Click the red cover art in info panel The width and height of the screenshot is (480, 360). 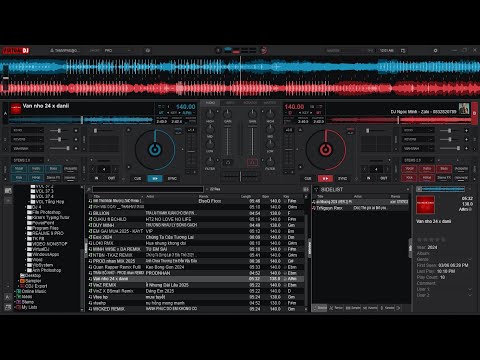coord(425,205)
